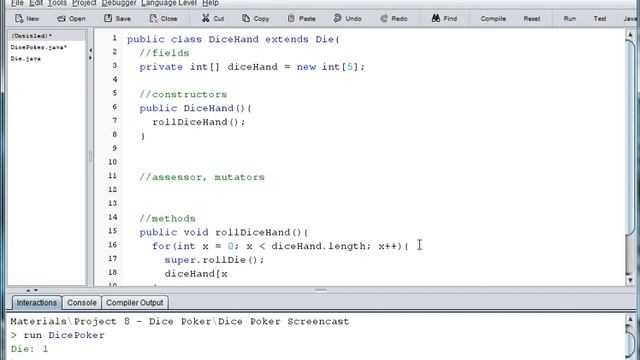Click the editor vertical scrollbar thumb

coord(630,137)
